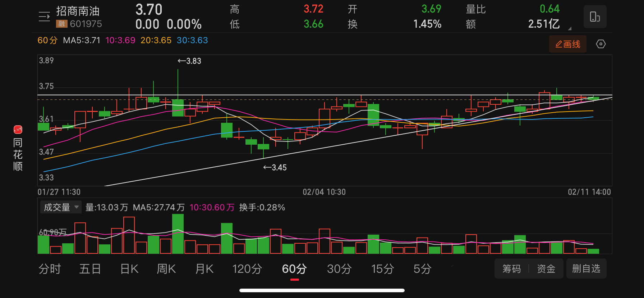Tap volume MA5:27.74万 label
The image size is (644, 298).
159,207
